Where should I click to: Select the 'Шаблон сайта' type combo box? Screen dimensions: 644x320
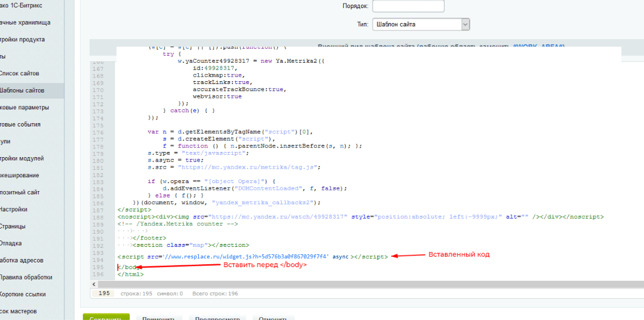416,25
